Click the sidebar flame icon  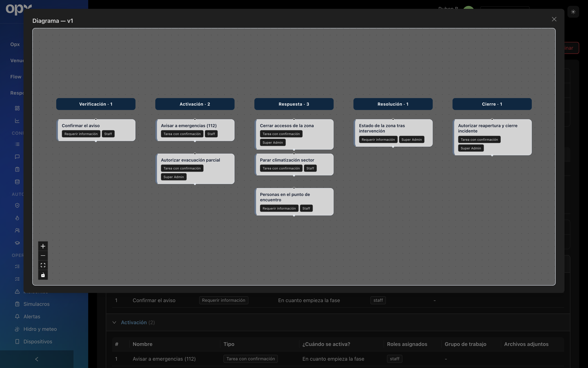pos(17,218)
